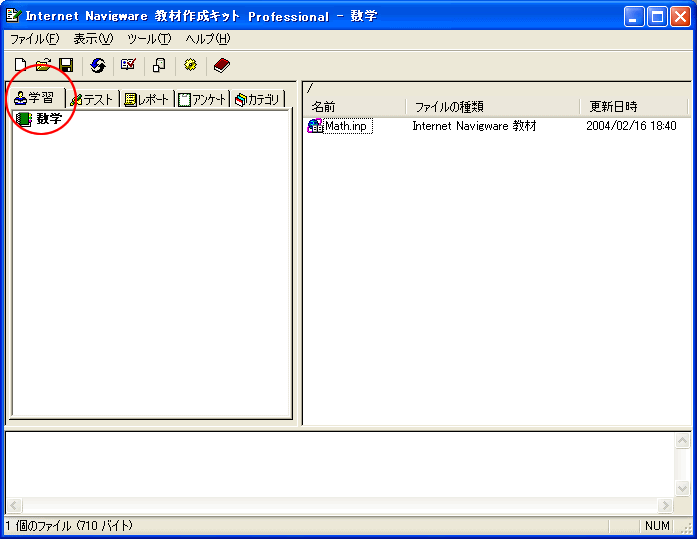Switch to the テスト tab
697x539 pixels.
click(x=92, y=100)
